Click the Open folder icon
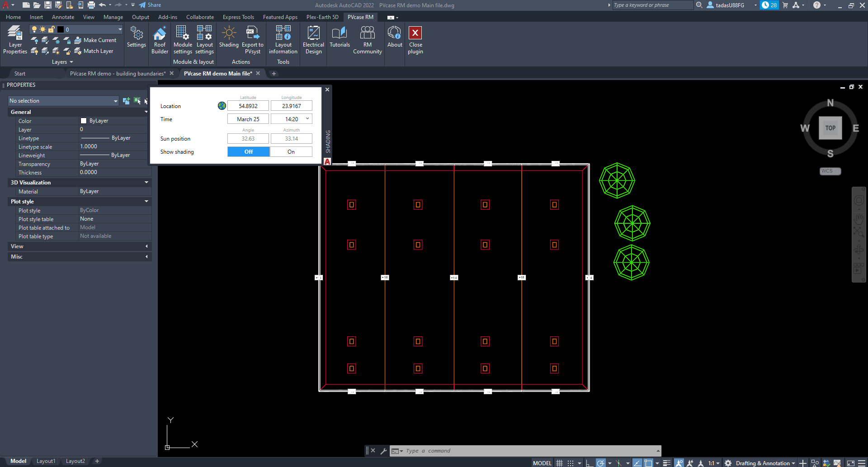Viewport: 868px width, 467px height. tap(37, 5)
